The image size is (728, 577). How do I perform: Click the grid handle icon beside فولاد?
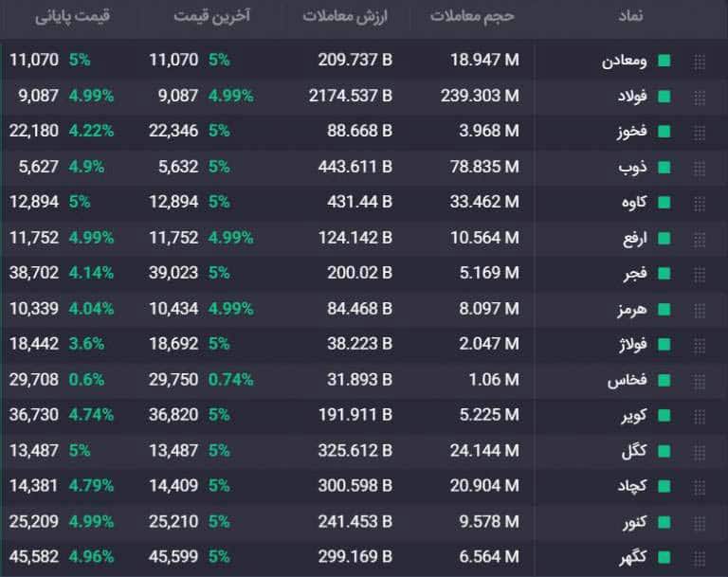pos(700,96)
